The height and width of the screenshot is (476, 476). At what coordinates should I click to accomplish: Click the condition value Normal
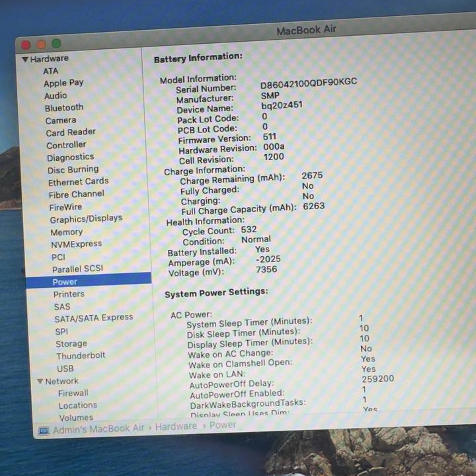[x=256, y=239]
